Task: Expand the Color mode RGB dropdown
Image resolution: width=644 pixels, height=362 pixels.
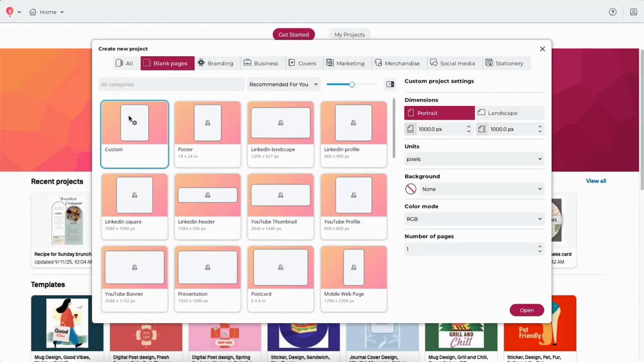Action: pyautogui.click(x=474, y=219)
